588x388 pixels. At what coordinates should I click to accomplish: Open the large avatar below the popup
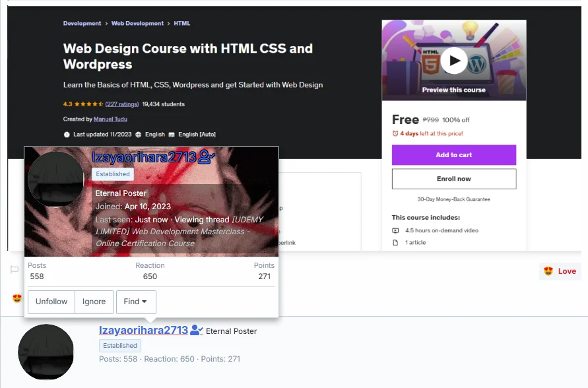tap(46, 352)
